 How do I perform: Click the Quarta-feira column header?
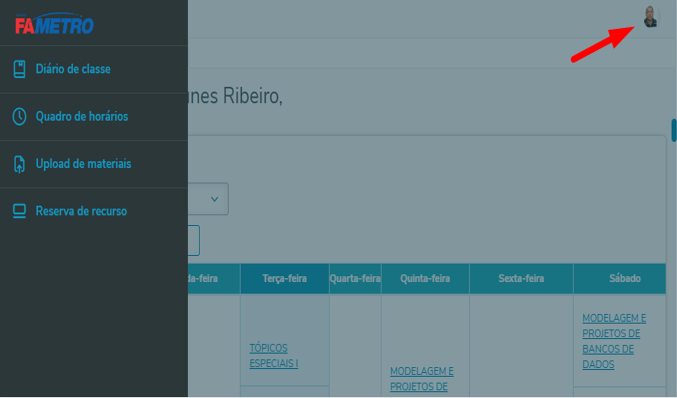pyautogui.click(x=355, y=278)
